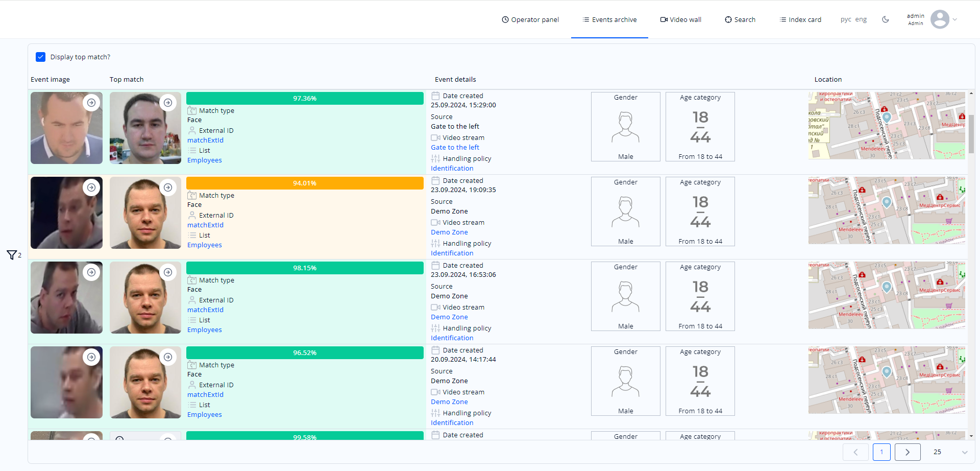Click the 94.01% orange match score bar
The image size is (980, 471).
click(305, 183)
